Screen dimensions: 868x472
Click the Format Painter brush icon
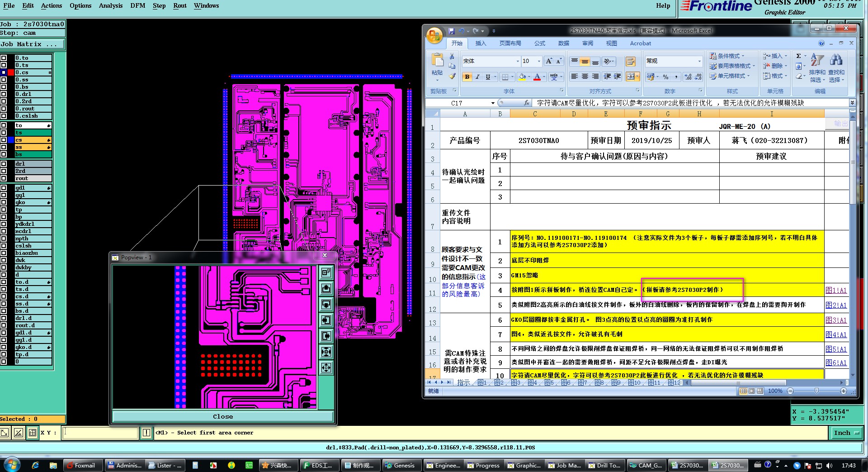pos(452,76)
